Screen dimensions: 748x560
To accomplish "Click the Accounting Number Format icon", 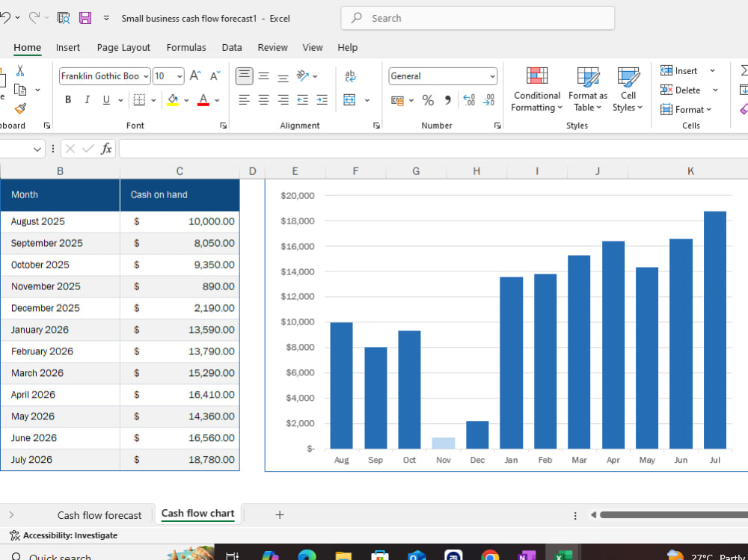I will point(397,100).
